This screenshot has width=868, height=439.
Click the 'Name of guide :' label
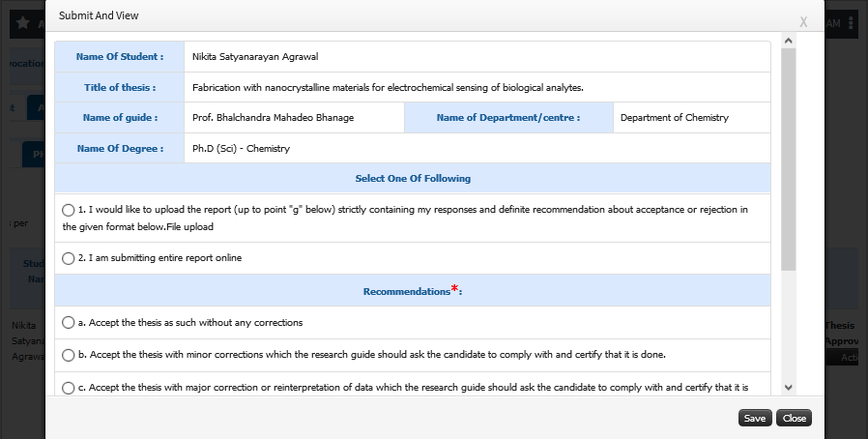tap(120, 117)
